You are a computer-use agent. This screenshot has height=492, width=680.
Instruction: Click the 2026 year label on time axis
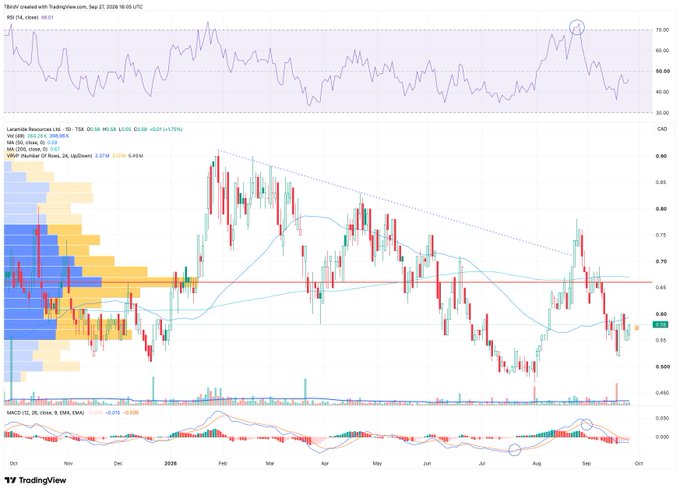pos(171,463)
